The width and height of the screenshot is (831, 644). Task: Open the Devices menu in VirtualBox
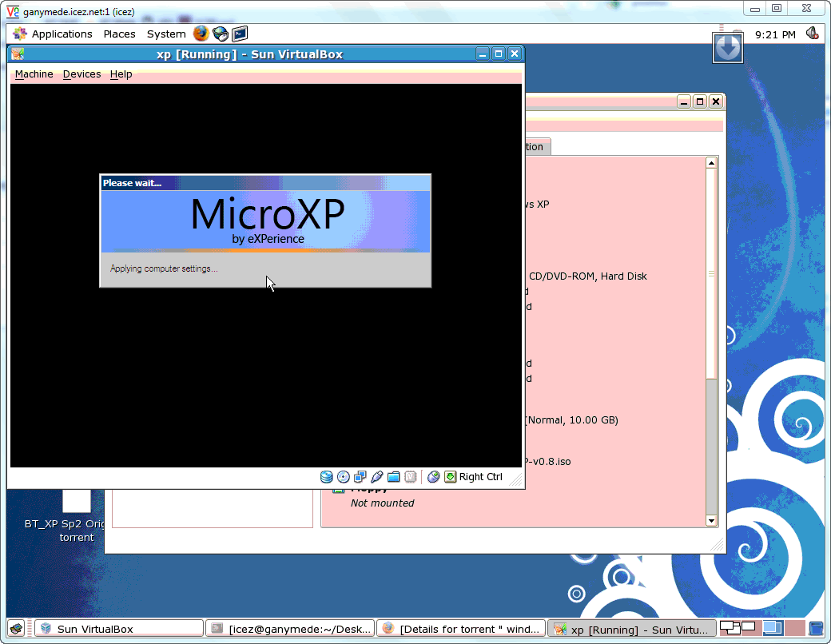tap(82, 74)
